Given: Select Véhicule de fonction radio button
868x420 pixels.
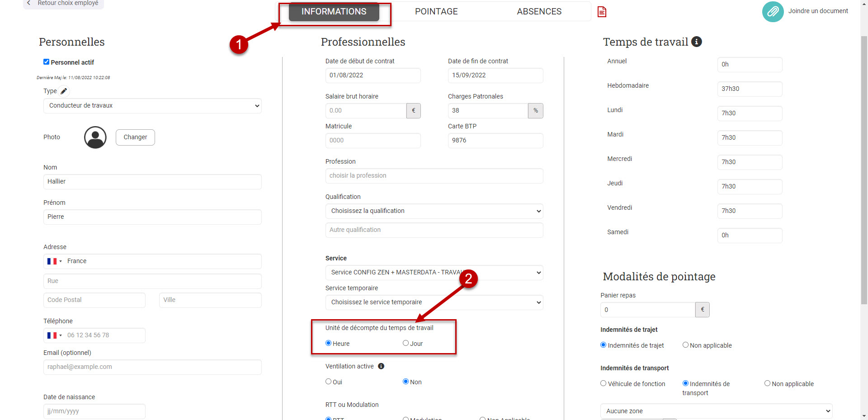Looking at the screenshot, I should point(603,383).
